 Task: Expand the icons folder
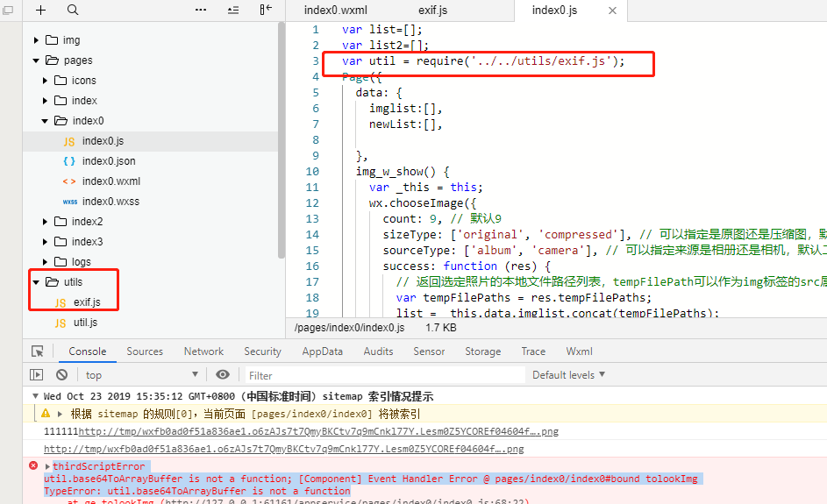pos(45,81)
